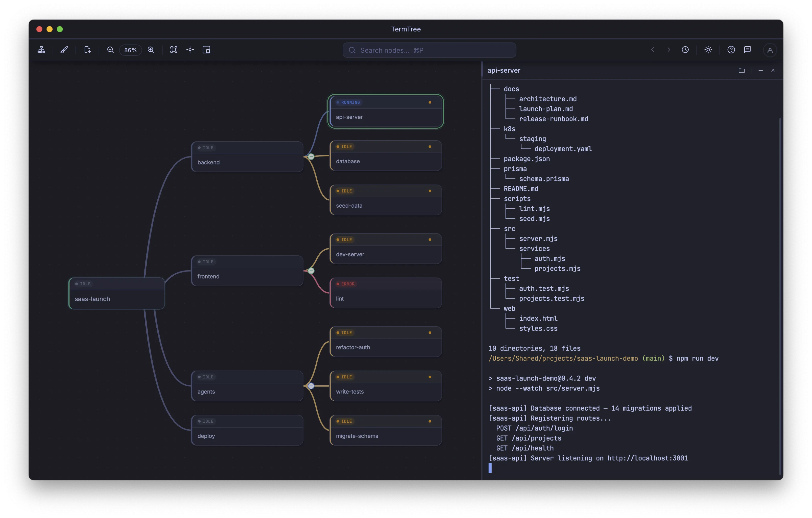Toggle the side panel layout icon

pos(206,50)
